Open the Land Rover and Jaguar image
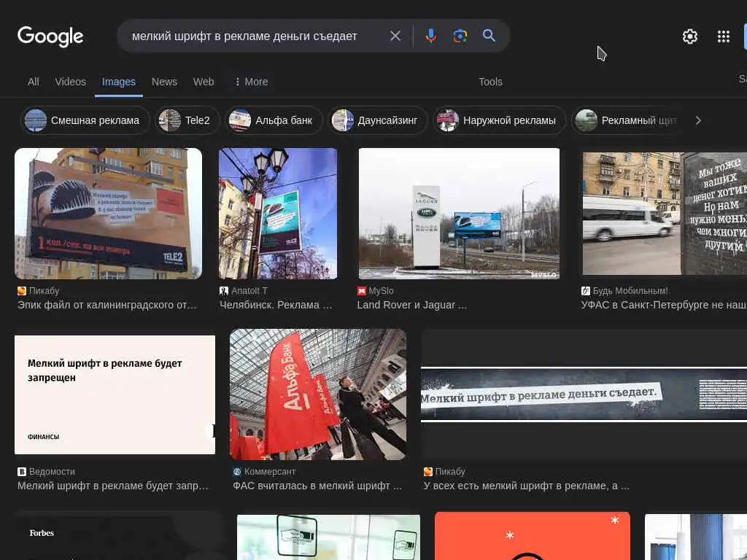This screenshot has height=560, width=747. [459, 214]
